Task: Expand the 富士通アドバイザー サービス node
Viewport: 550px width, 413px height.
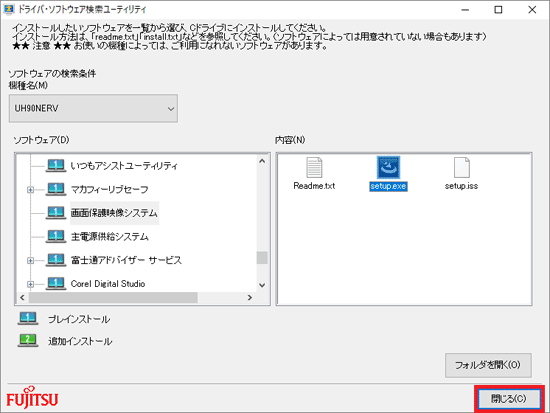Action: coord(31,260)
